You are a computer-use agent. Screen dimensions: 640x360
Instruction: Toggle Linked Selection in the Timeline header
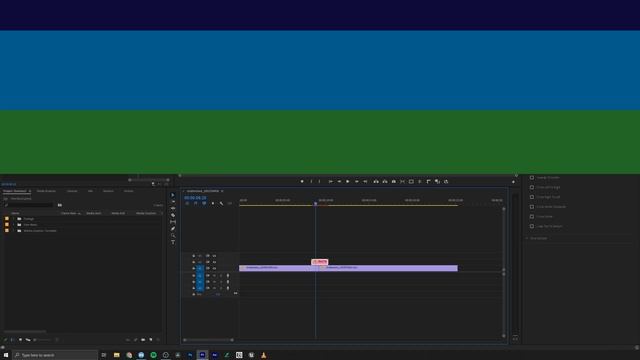204,203
